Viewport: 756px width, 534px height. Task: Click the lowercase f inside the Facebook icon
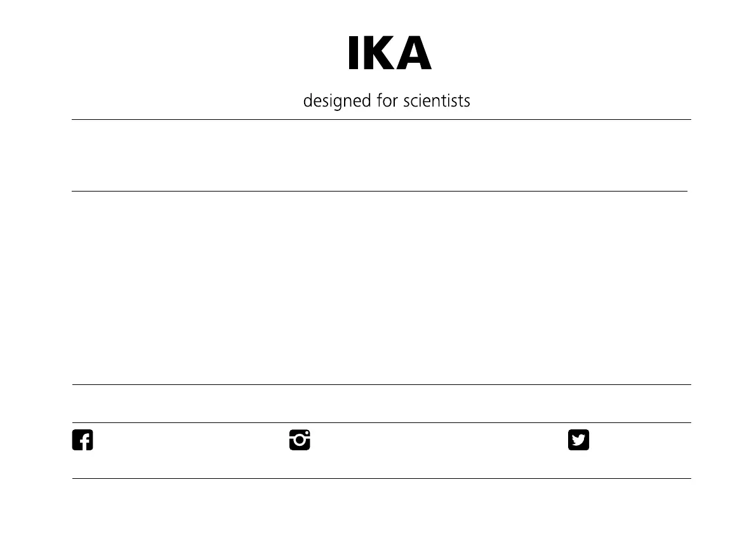[84, 441]
